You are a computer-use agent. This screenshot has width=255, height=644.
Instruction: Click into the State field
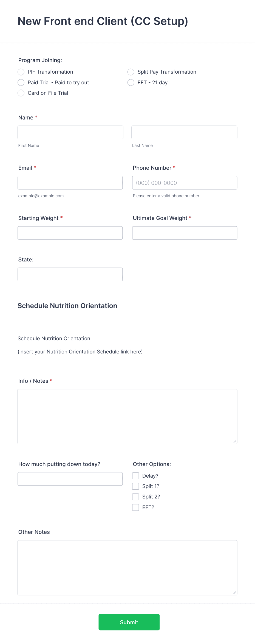click(x=70, y=274)
